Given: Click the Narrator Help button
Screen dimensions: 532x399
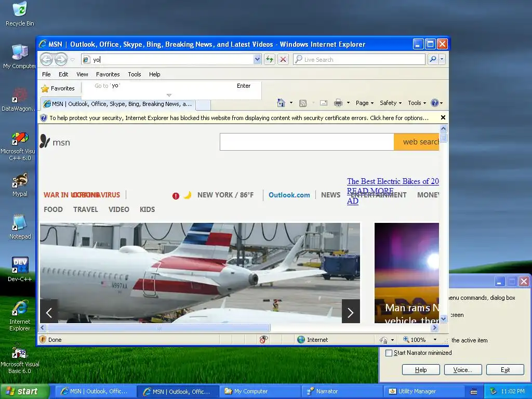Looking at the screenshot, I should [421, 370].
